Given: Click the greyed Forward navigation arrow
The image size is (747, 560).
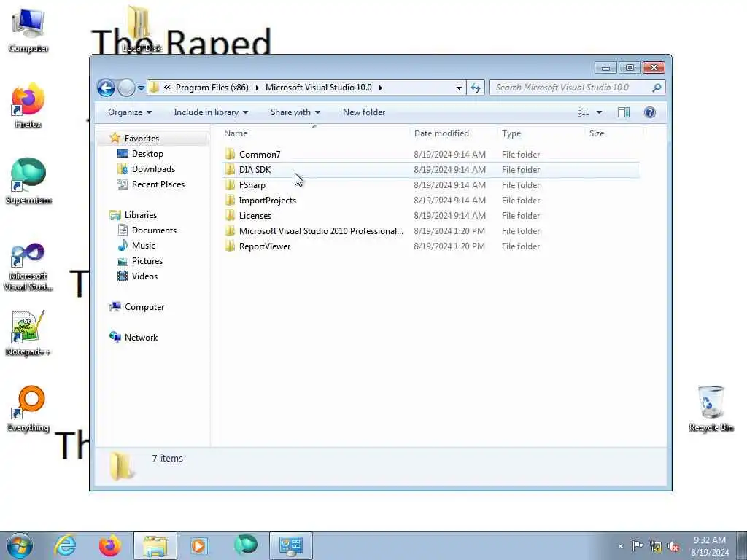Looking at the screenshot, I should (x=126, y=87).
